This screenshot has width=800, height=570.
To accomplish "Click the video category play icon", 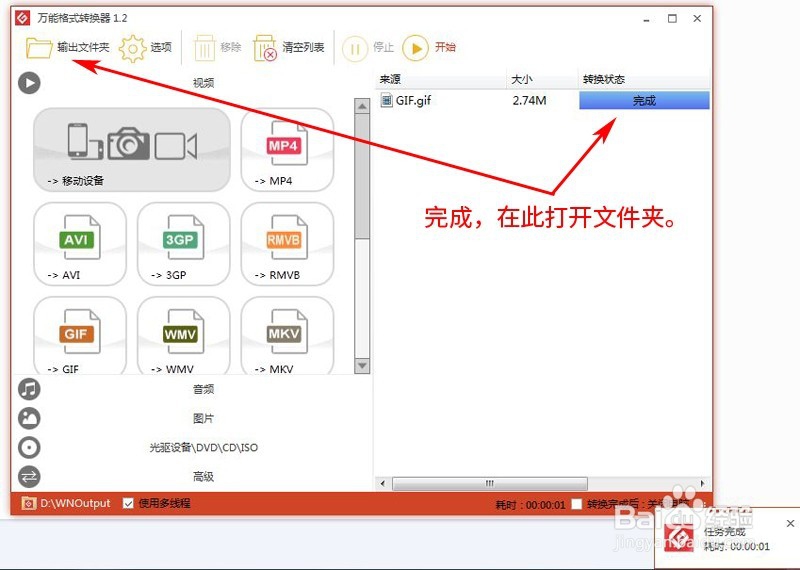I will click(x=29, y=83).
